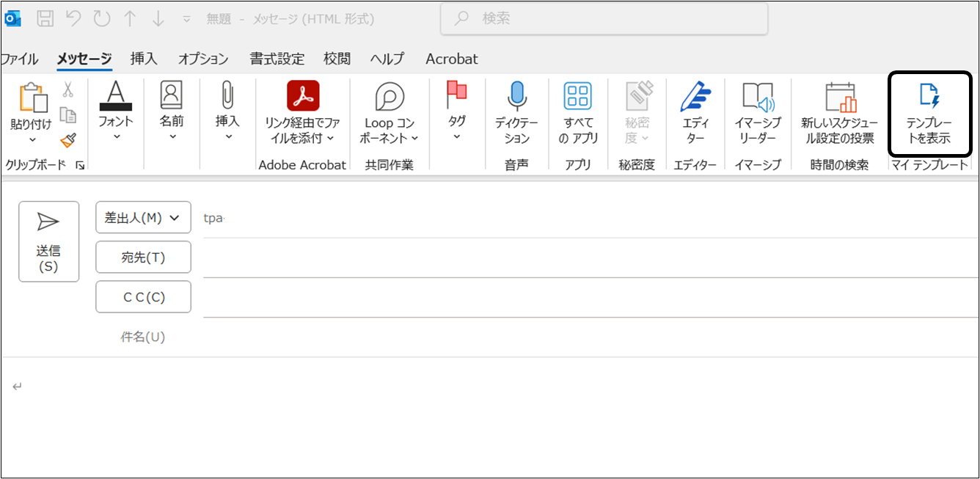Start a new scheduling poll
Image resolution: width=980 pixels, height=479 pixels.
tap(840, 97)
